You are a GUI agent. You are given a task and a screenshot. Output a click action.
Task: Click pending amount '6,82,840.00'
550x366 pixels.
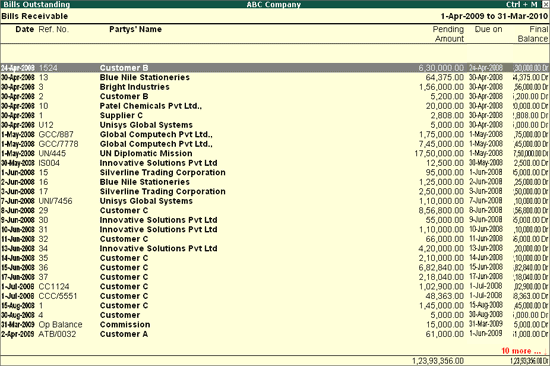tap(441, 267)
